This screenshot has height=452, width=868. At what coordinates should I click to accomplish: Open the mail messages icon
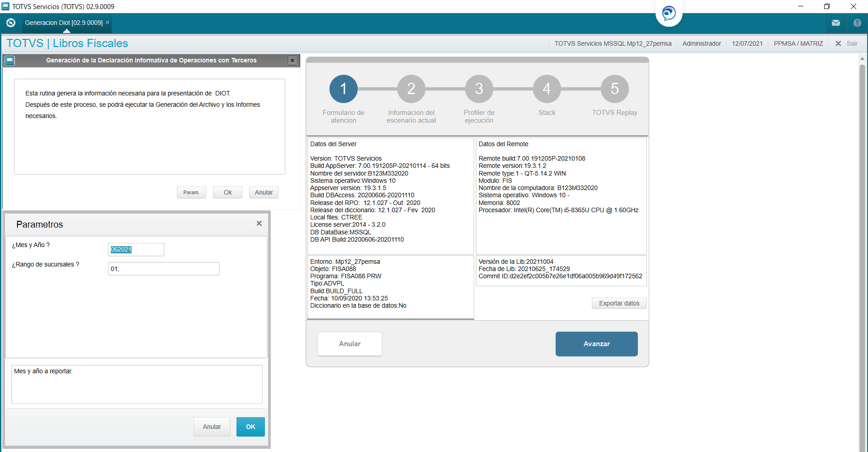836,23
